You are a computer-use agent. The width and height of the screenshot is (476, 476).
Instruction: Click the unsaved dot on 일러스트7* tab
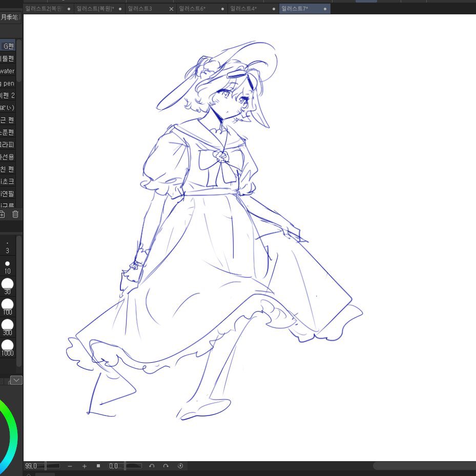point(325,9)
